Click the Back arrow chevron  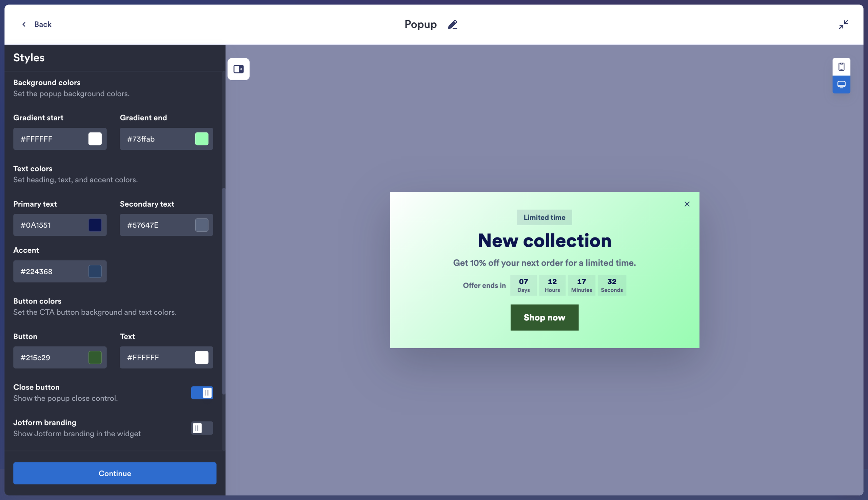[x=24, y=24]
